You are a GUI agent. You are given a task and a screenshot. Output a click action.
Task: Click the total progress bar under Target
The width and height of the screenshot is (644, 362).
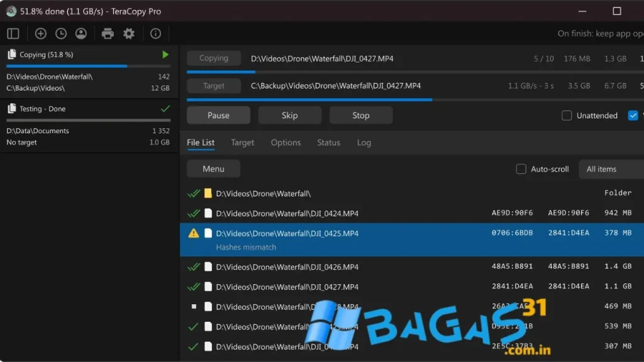pyautogui.click(x=415, y=99)
